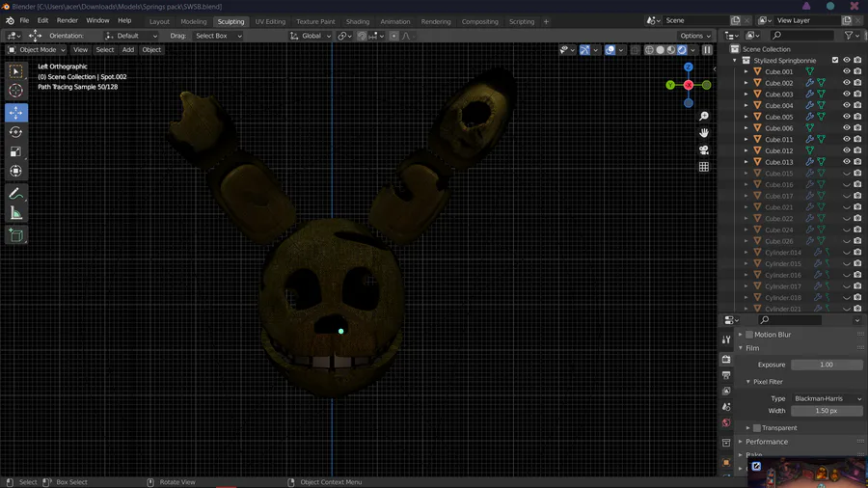
Task: Click the properties search field
Action: pos(790,320)
